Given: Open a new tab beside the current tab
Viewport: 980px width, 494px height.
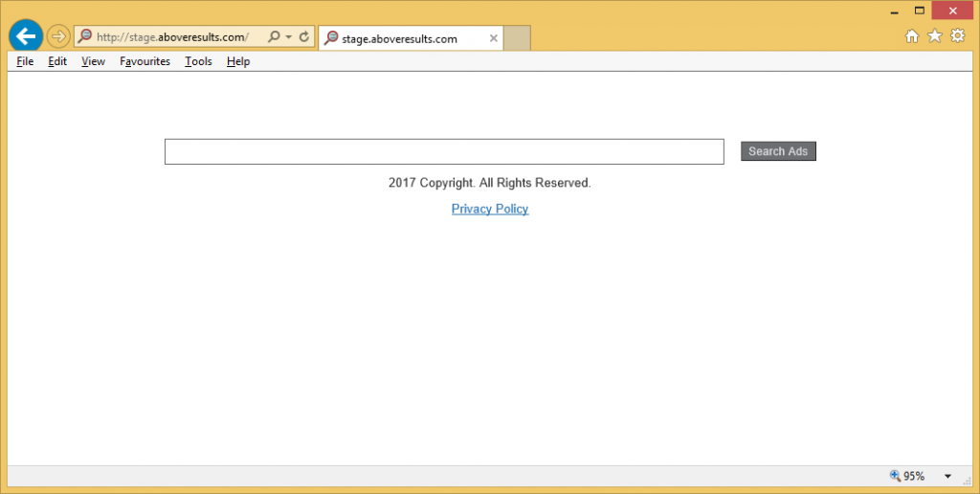Looking at the screenshot, I should [517, 38].
